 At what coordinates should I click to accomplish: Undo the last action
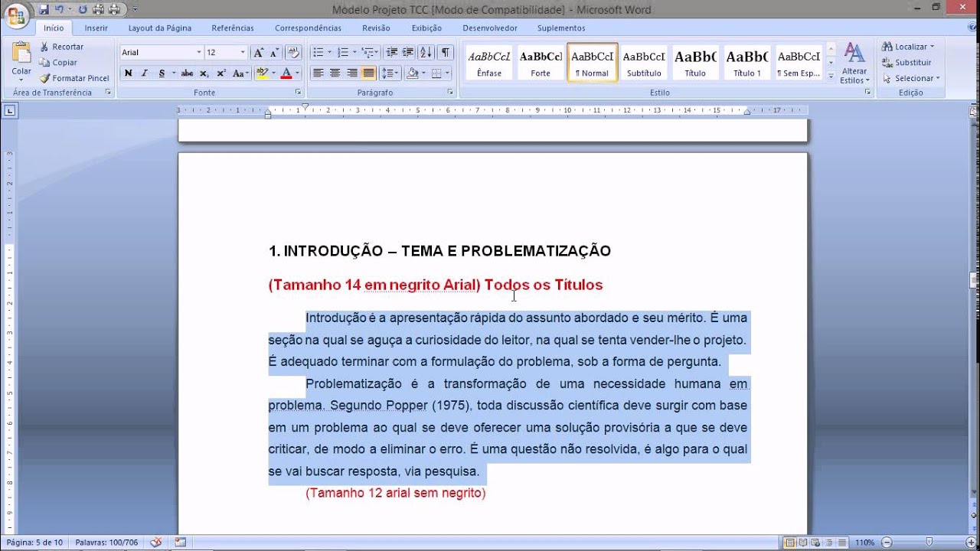click(59, 9)
